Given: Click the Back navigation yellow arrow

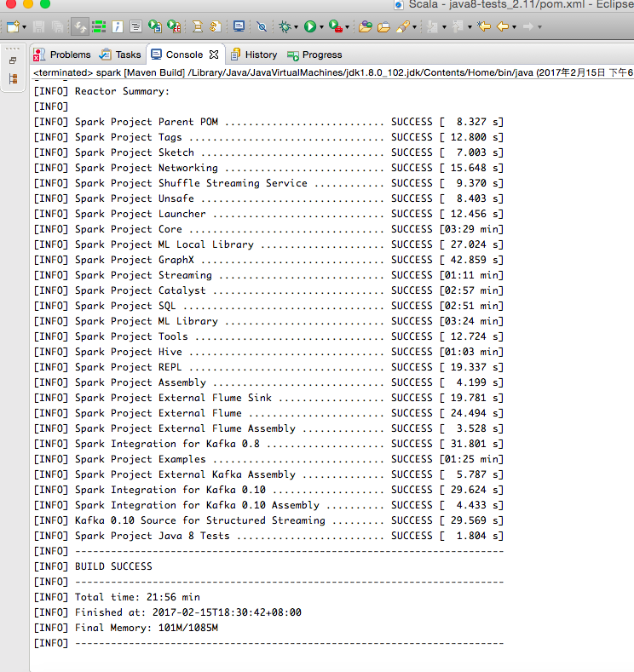Looking at the screenshot, I should 503,27.
